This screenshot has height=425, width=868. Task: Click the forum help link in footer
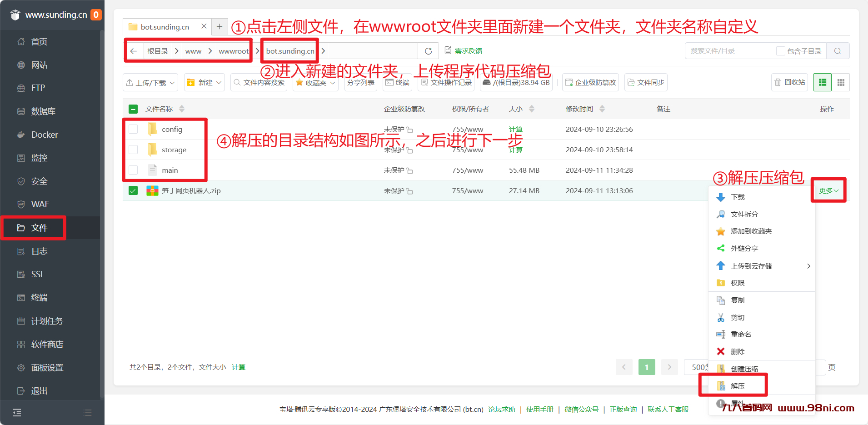(x=501, y=409)
